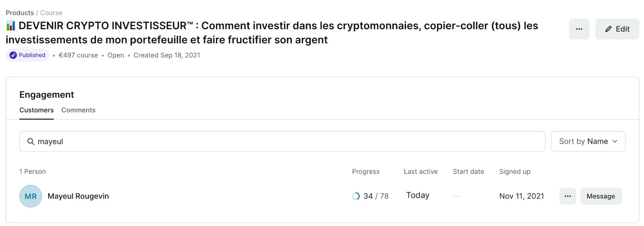Open the course more-options ellipsis menu
The image size is (644, 226).
pos(579,29)
